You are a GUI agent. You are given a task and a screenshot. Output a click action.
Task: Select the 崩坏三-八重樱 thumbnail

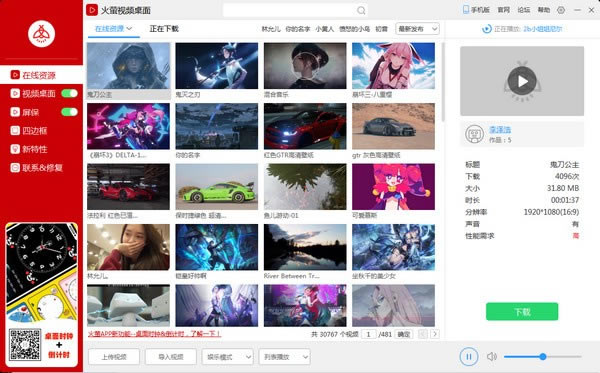tap(393, 66)
